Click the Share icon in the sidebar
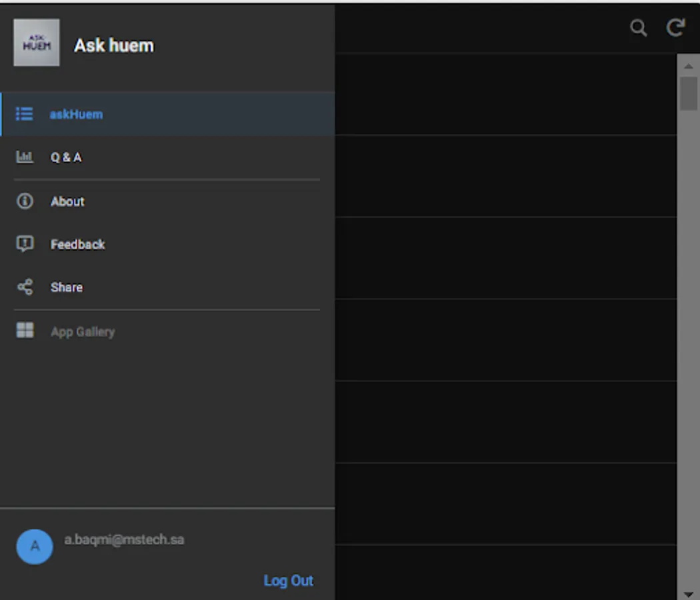This screenshot has width=700, height=600. coord(25,287)
